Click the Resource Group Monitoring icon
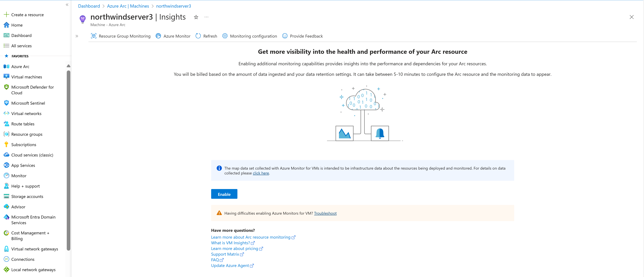 pos(94,36)
